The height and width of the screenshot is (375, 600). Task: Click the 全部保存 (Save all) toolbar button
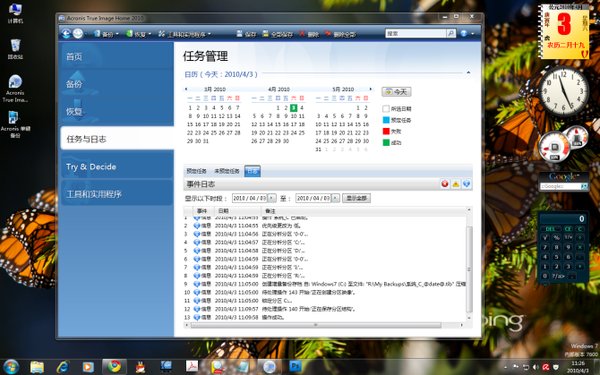pos(277,34)
